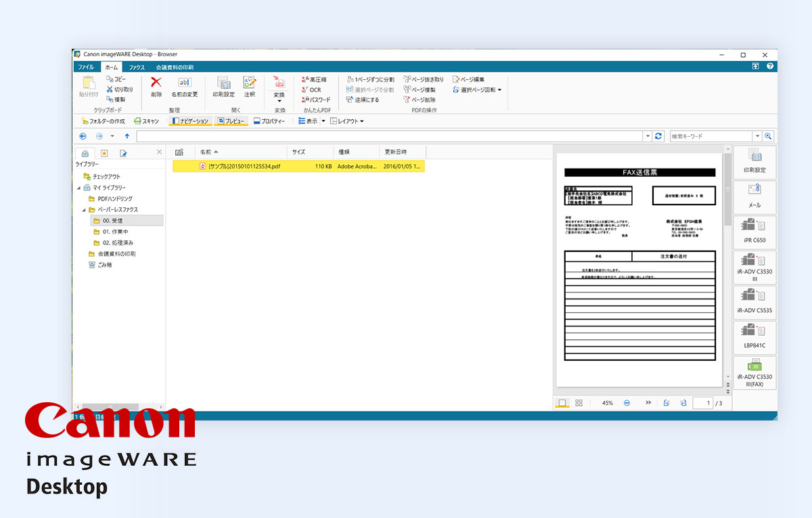Viewport: 812px width, 518px height.
Task: Toggle the Navigation (ナビゲーション) pane
Action: [190, 121]
